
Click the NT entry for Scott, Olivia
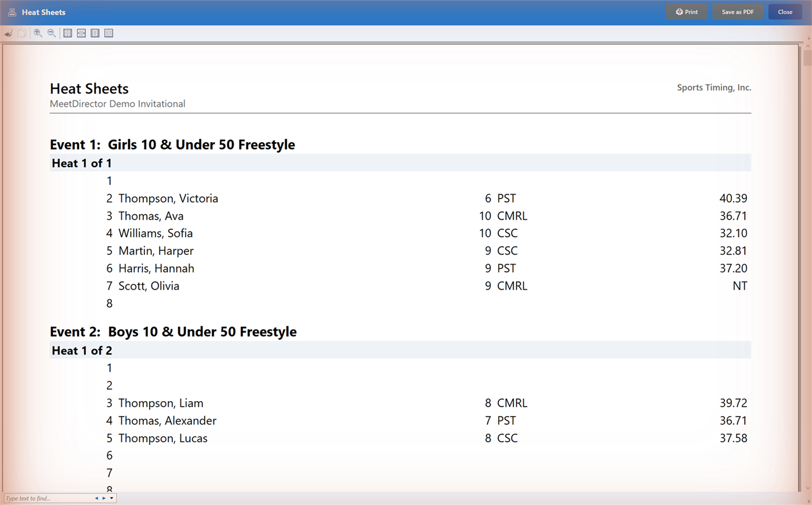(x=740, y=286)
